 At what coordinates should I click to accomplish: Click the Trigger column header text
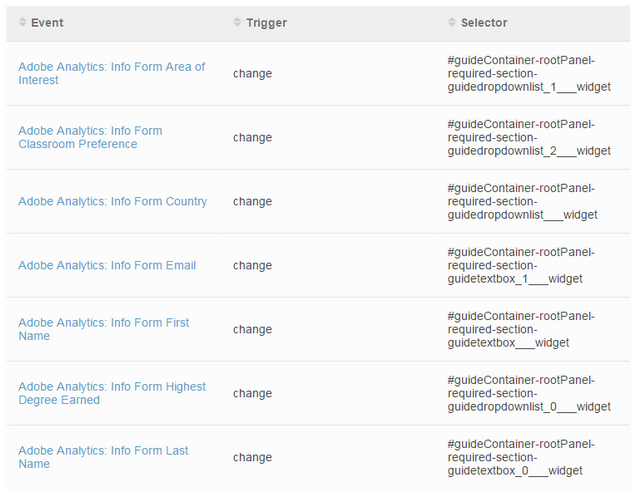point(267,23)
